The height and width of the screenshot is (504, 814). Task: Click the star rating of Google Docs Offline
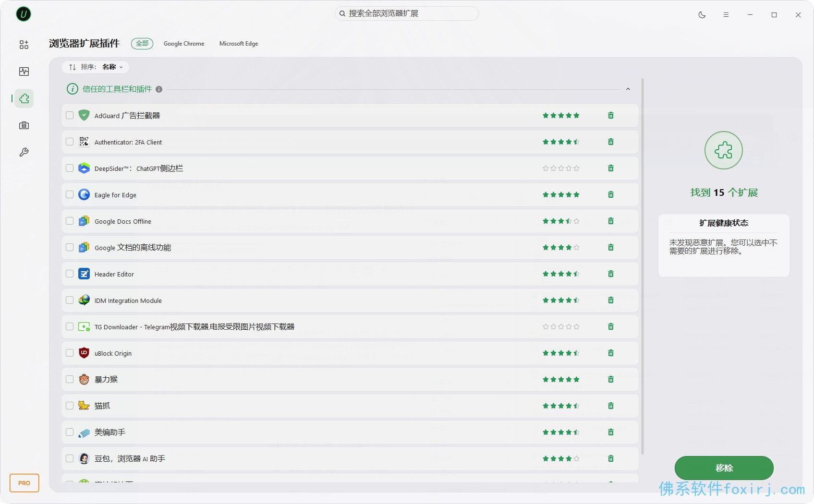click(x=561, y=221)
